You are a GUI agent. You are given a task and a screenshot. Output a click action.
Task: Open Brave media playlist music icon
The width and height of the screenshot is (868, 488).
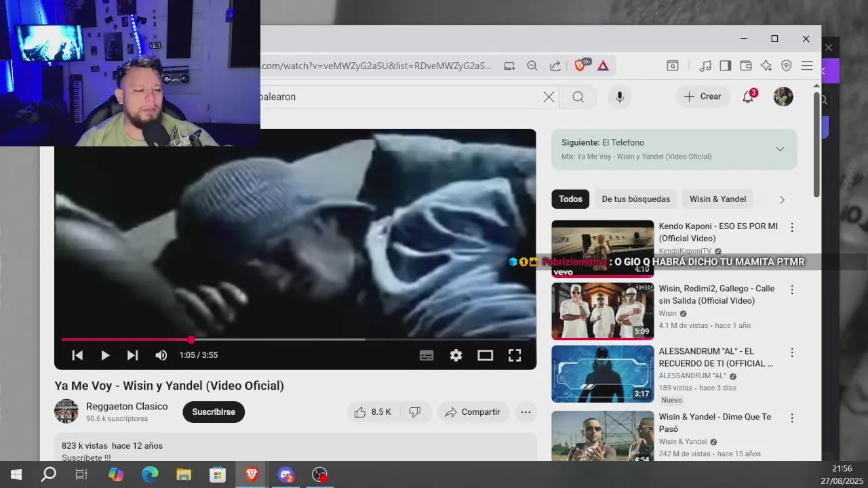click(705, 66)
